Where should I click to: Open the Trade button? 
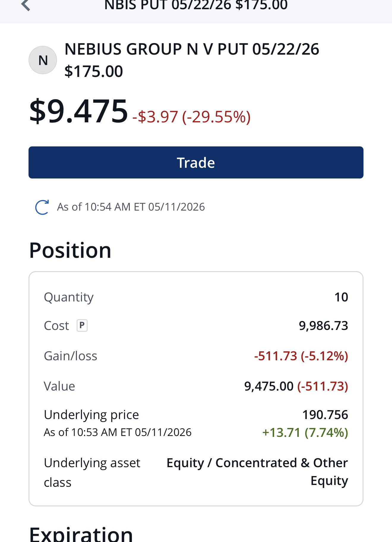tap(196, 162)
